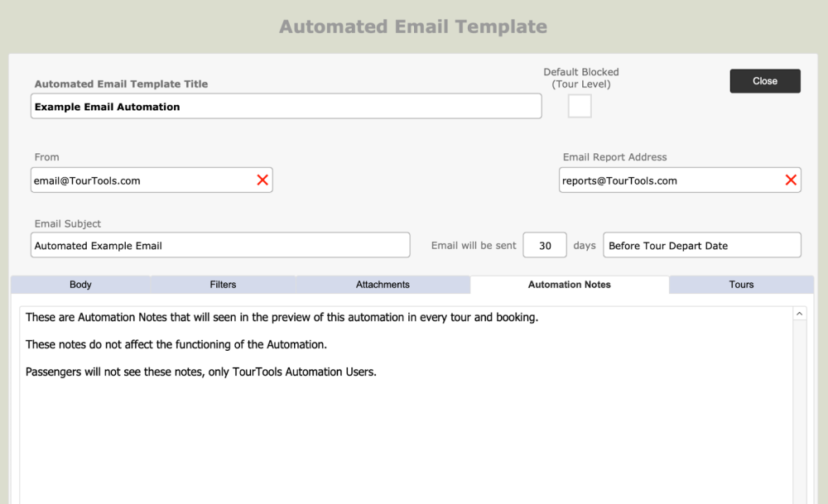The image size is (828, 504).
Task: Open the Before Tour Depart Date dropdown
Action: pos(702,245)
